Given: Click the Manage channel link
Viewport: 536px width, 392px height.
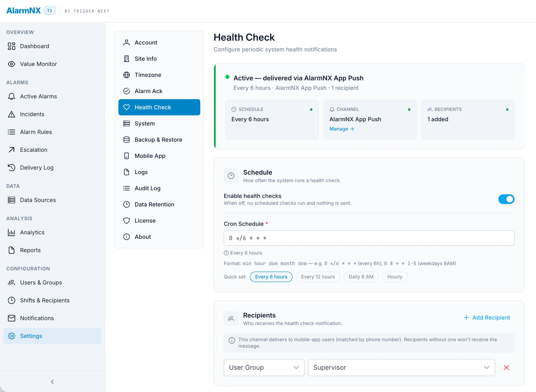Looking at the screenshot, I should tap(342, 129).
